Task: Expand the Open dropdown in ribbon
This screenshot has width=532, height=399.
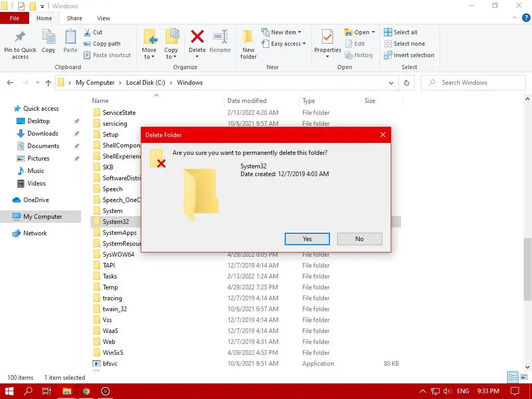Action: (x=360, y=32)
